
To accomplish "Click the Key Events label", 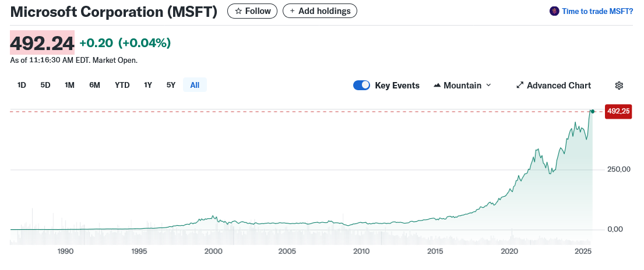I will point(397,86).
